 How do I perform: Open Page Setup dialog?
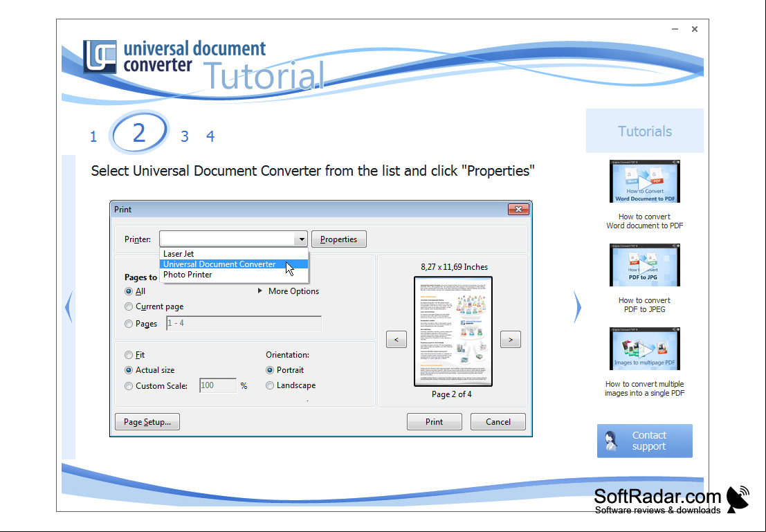coord(147,421)
